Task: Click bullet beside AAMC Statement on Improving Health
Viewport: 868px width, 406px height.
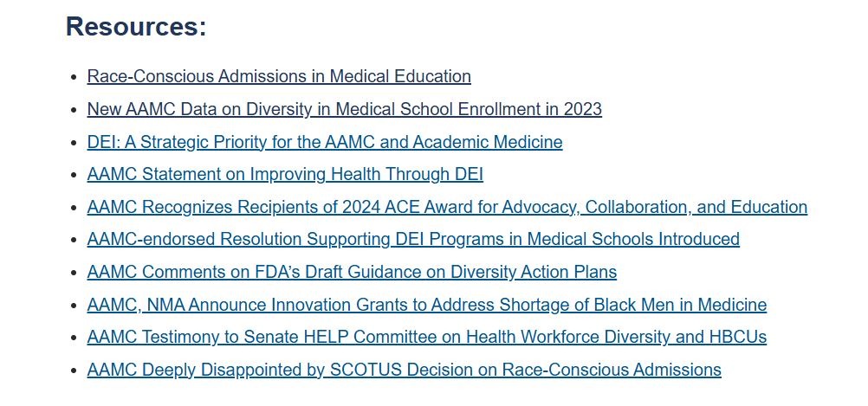Action: pyautogui.click(x=74, y=175)
